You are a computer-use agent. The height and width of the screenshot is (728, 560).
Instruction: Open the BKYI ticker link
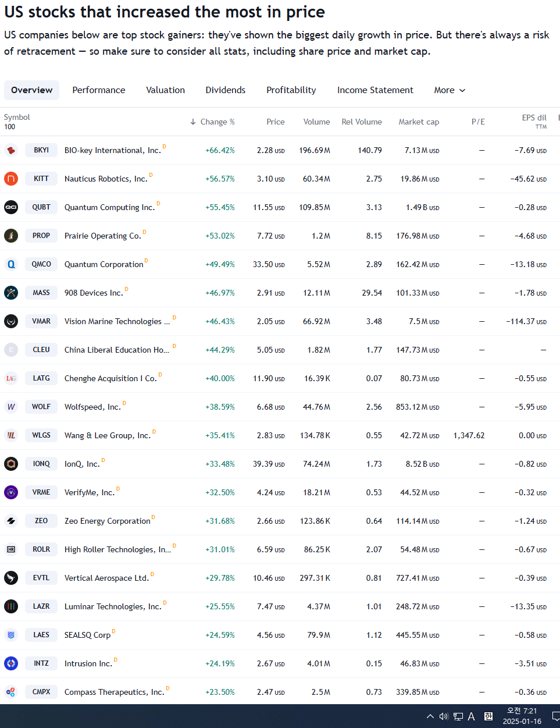tap(41, 150)
